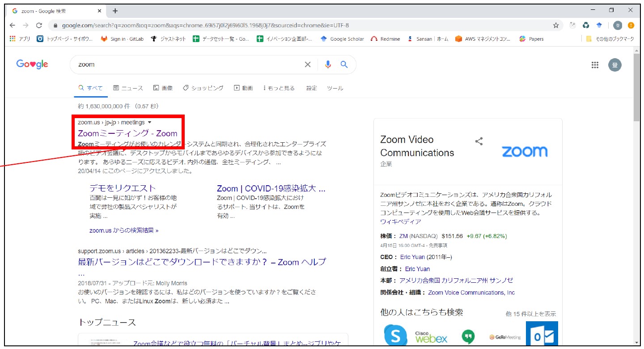Reload the page with refresh icon
Viewport: 644px width, 349px height.
click(x=39, y=26)
